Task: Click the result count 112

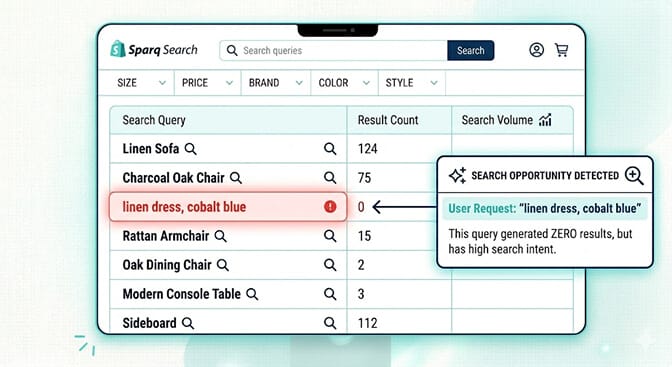Action: click(368, 323)
